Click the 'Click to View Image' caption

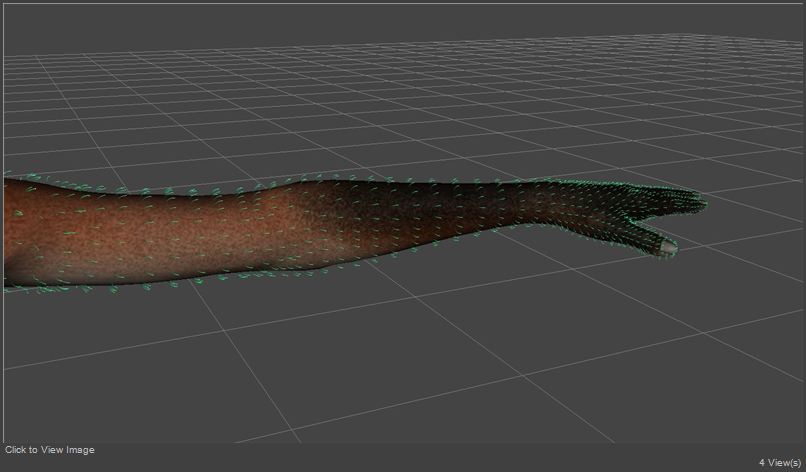point(50,450)
